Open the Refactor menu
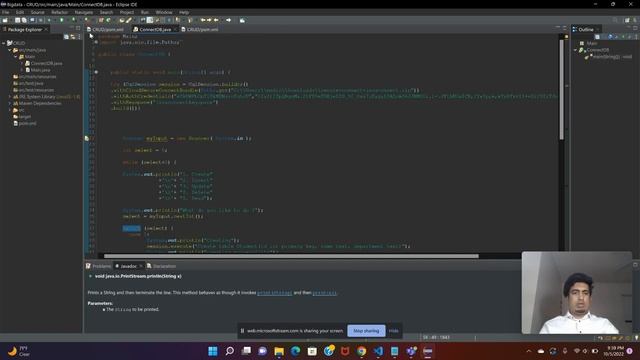The width and height of the screenshot is (640, 360). click(x=60, y=12)
